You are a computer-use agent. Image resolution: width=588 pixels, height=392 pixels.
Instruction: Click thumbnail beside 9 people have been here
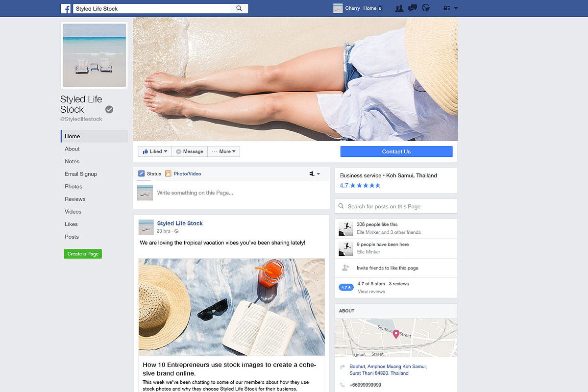click(345, 248)
